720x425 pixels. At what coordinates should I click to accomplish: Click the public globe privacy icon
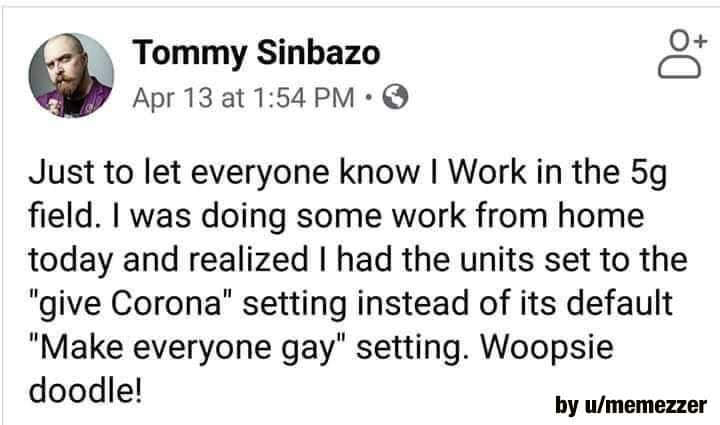point(395,97)
